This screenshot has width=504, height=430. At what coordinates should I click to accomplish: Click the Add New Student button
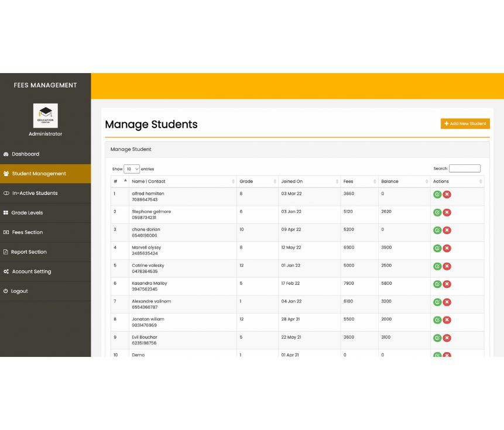pos(465,124)
